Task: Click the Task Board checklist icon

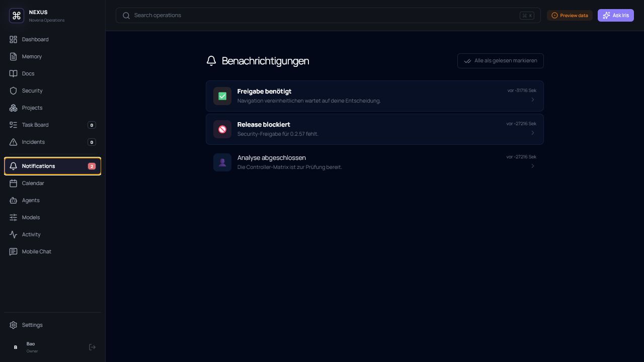Action: click(x=14, y=125)
